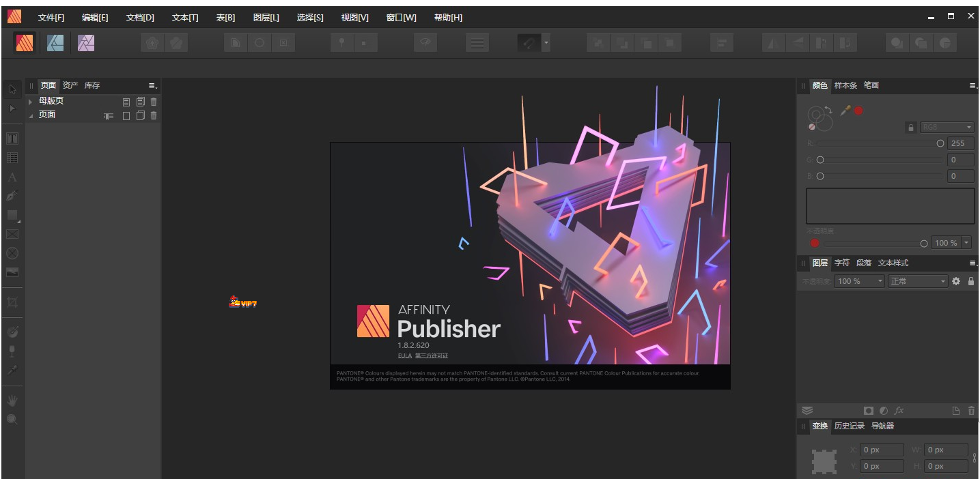Click the eyedropper in the 颜色 panel
980x479 pixels.
coord(845,110)
